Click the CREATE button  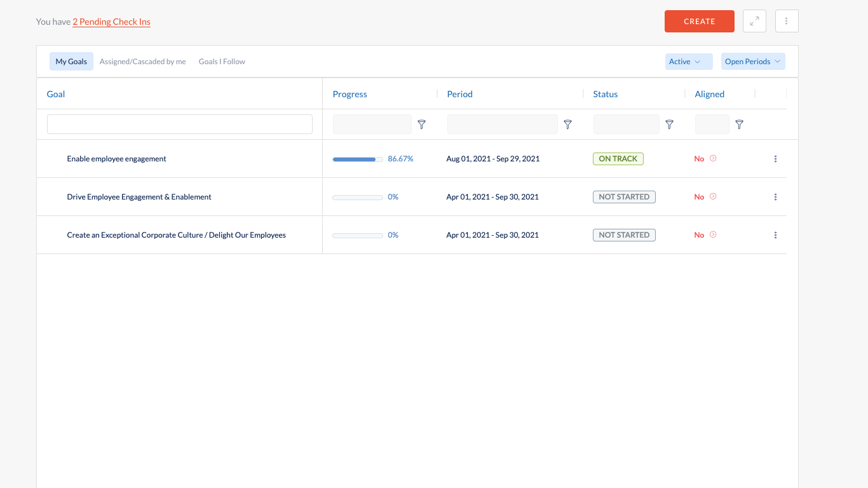[x=700, y=21]
